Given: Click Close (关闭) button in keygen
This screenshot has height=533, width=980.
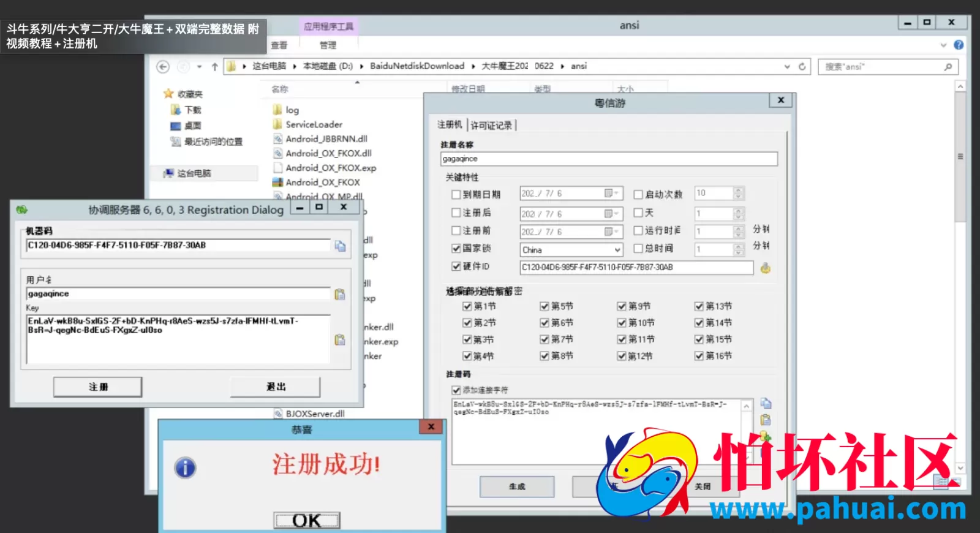Looking at the screenshot, I should [x=702, y=487].
